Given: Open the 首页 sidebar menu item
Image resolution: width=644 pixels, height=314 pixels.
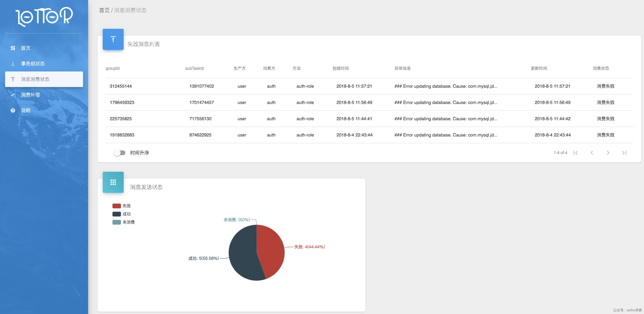Looking at the screenshot, I should pos(26,48).
